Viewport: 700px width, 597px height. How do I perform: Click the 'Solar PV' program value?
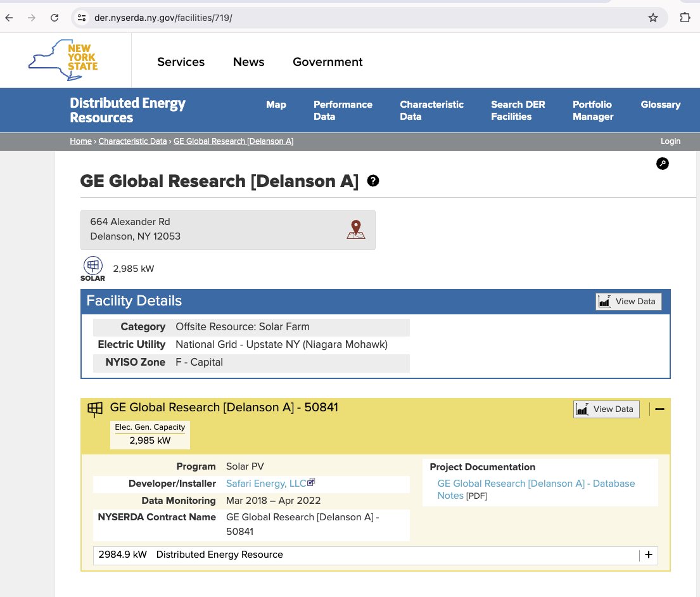click(x=245, y=466)
